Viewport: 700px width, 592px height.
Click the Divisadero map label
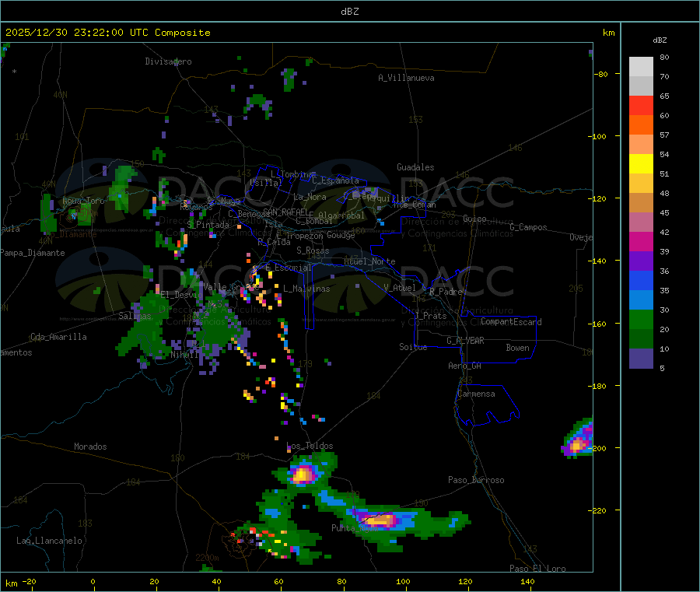168,61
